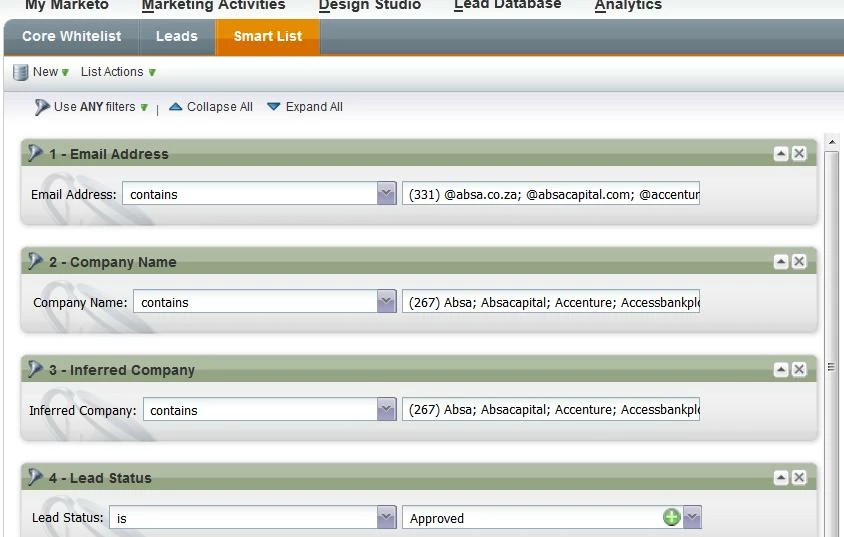Open the Use ANY filters dropdown
This screenshot has height=537, width=844.
[x=101, y=107]
